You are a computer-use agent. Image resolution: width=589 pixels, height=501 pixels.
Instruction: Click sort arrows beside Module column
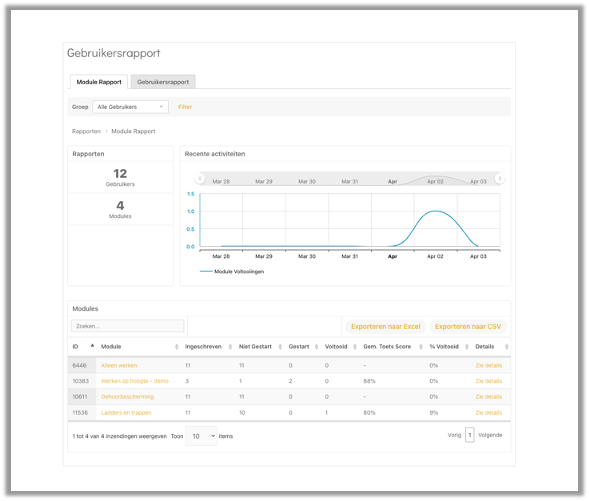177,347
